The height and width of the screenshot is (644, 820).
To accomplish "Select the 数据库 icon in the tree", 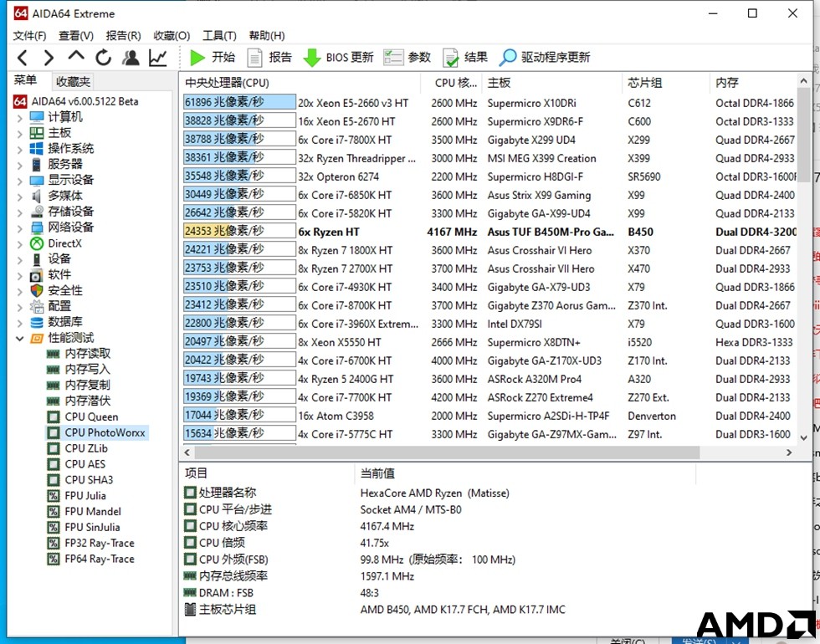I will tap(37, 322).
